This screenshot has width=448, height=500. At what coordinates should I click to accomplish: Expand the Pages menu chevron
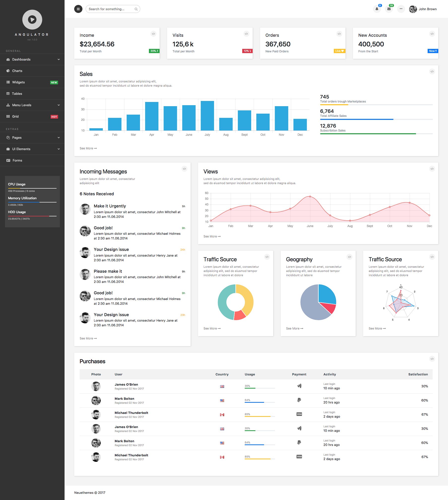click(59, 138)
